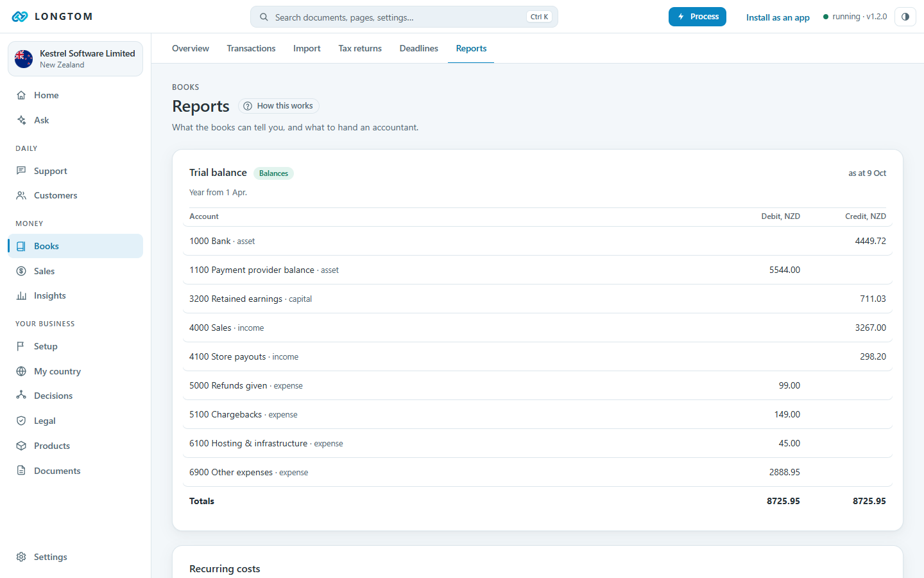924x578 pixels.
Task: Click the Products box icon
Action: pos(21,446)
